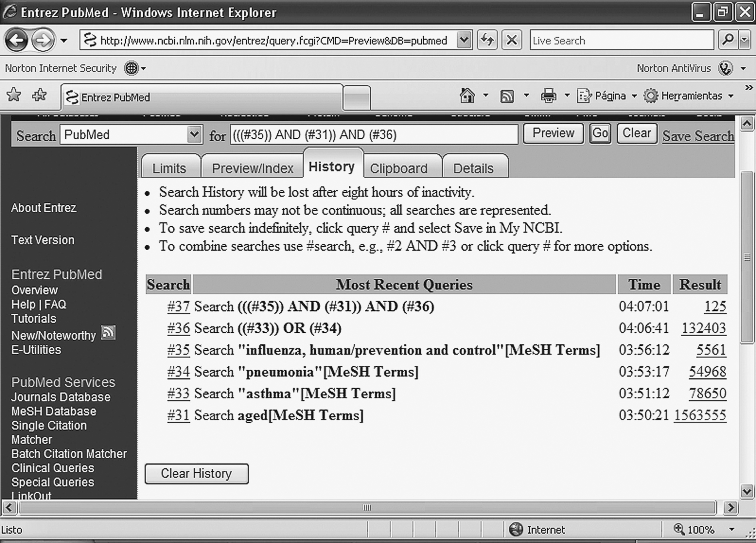Open the Home page icon

(467, 96)
